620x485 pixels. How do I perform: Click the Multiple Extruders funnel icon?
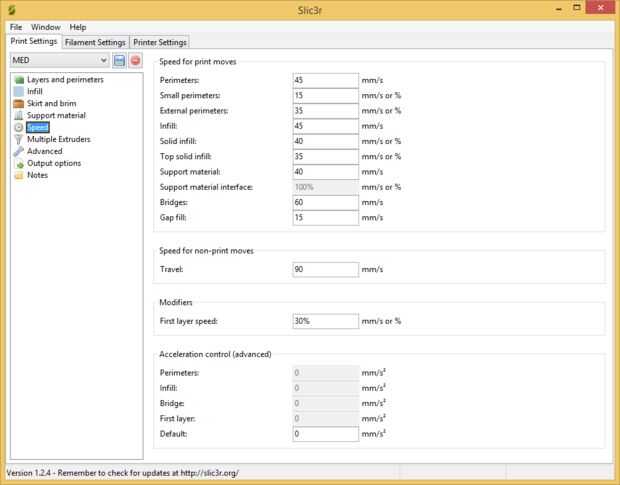pyautogui.click(x=19, y=139)
